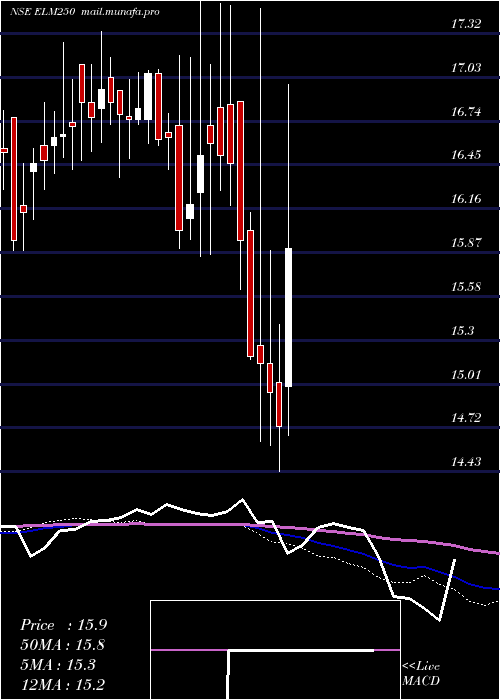Select the 15.58 price axis label

coord(466,287)
